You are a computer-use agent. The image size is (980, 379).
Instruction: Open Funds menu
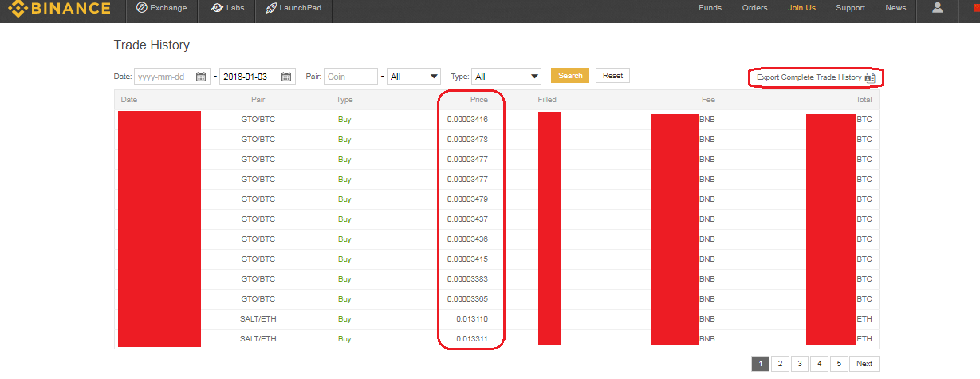coord(710,8)
